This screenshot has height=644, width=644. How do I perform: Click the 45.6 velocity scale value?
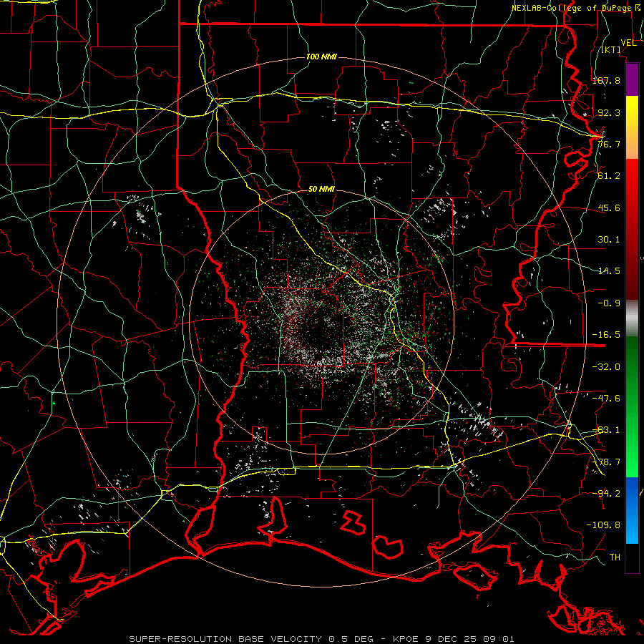point(609,208)
